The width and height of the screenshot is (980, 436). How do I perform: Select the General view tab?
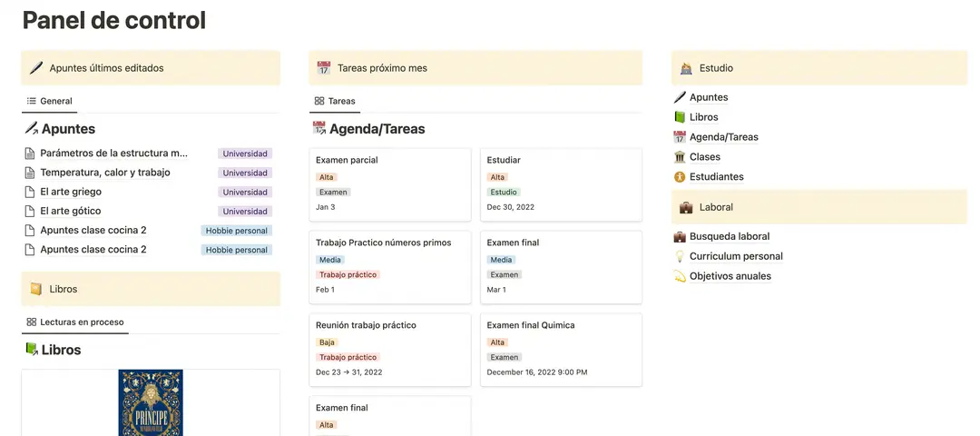pyautogui.click(x=50, y=101)
